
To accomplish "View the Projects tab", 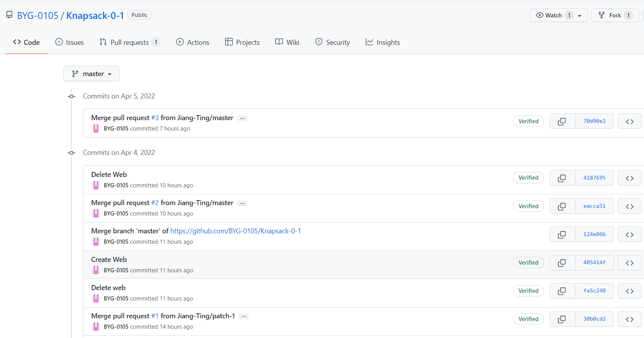I will (242, 42).
